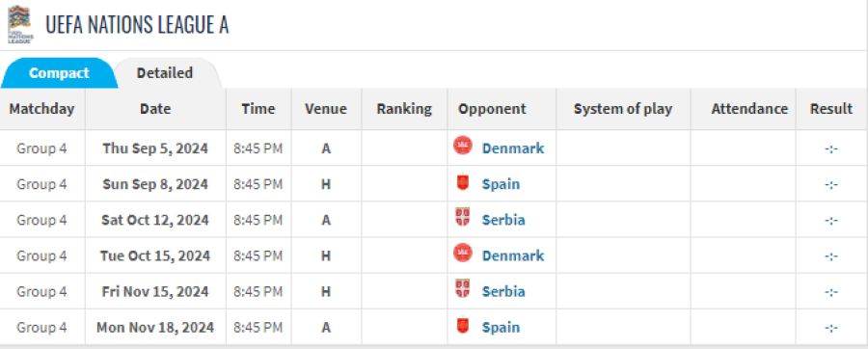Screen dimensions: 868x349
Task: Switch to the Detailed tab
Action: [x=165, y=73]
